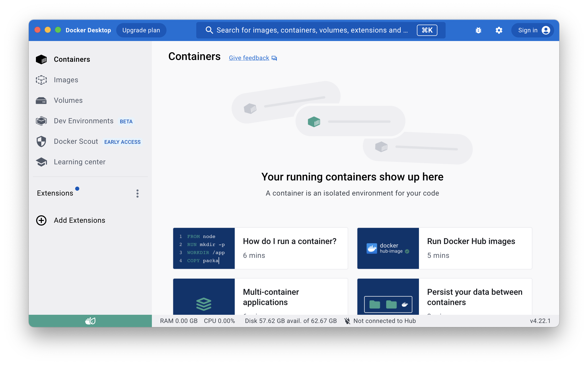Click the Upgrade plan button
This screenshot has width=588, height=365.
pos(141,30)
